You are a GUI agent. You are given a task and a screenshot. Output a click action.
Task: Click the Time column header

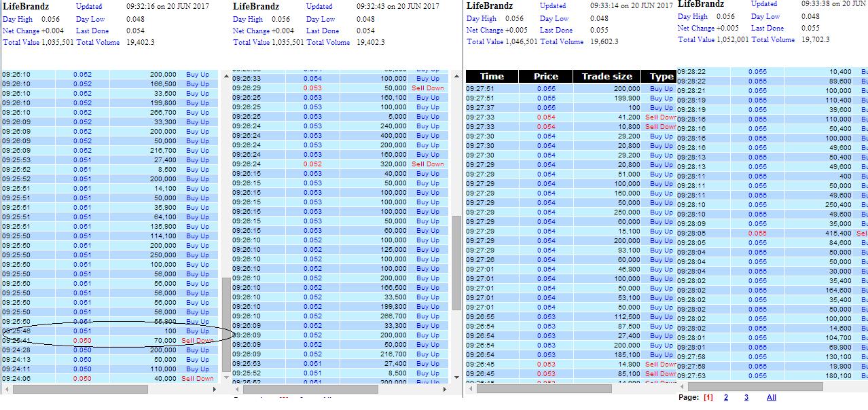492,77
